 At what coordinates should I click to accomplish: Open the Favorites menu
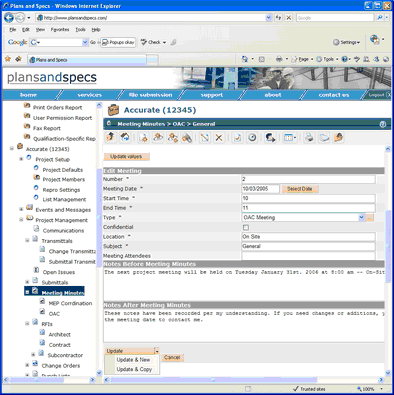[x=60, y=30]
